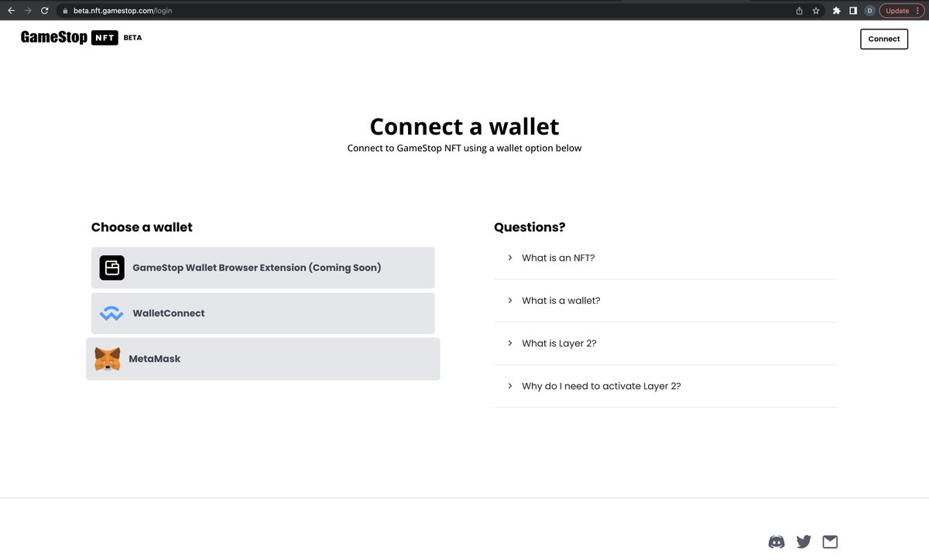This screenshot has width=929, height=560.
Task: Expand the "What is Layer 2?" chevron
Action: [x=510, y=343]
